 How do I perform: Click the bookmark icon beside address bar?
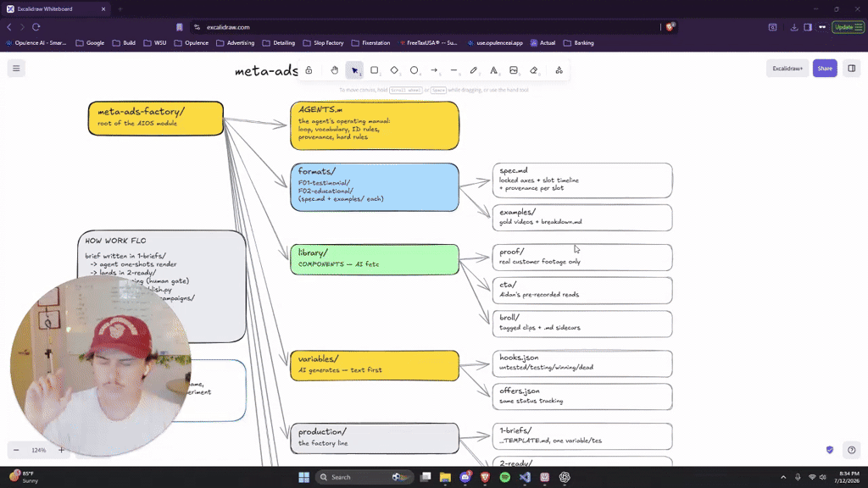(180, 26)
